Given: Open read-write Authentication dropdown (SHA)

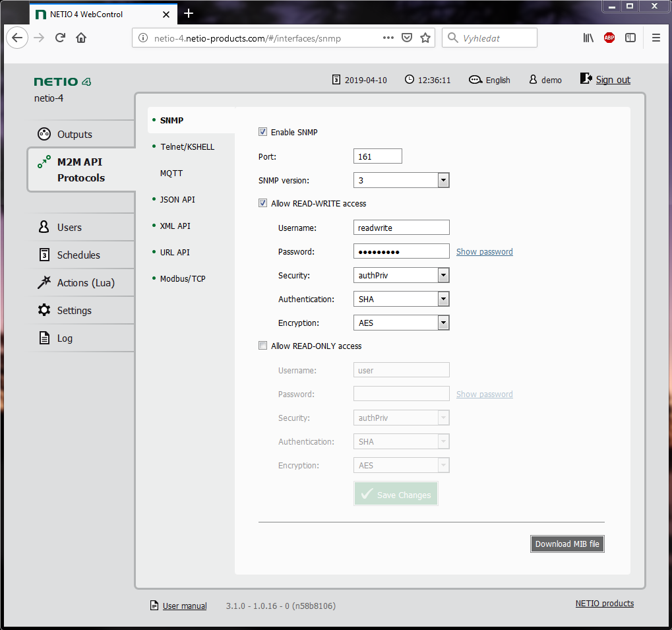Looking at the screenshot, I should [401, 299].
